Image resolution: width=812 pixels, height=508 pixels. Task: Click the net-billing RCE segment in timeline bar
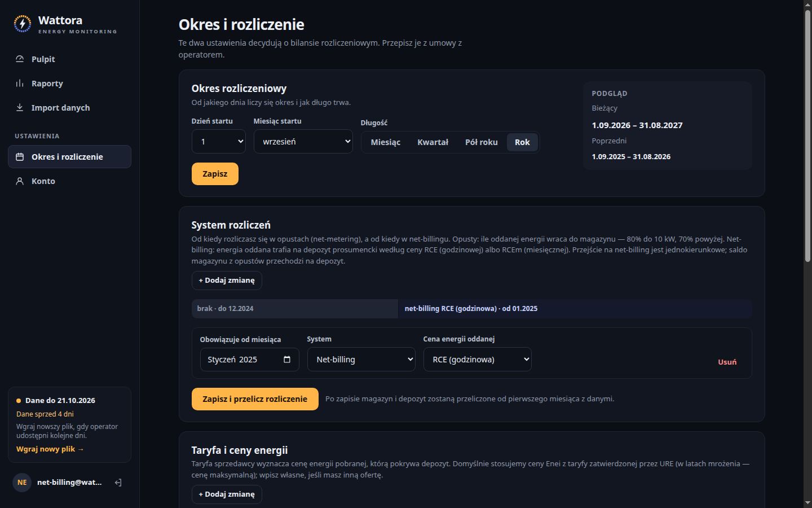[575, 309]
